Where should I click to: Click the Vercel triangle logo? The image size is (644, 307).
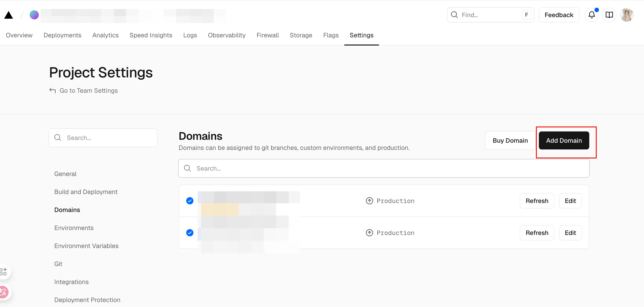click(x=9, y=15)
